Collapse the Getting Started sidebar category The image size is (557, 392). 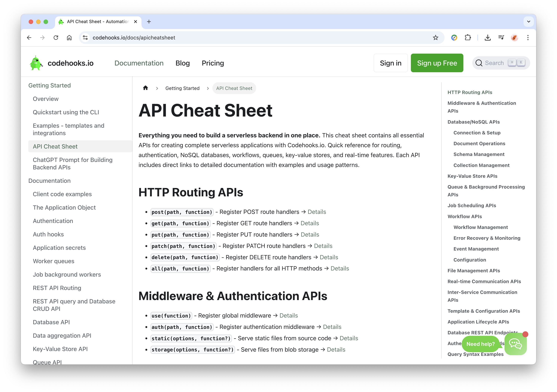(50, 85)
